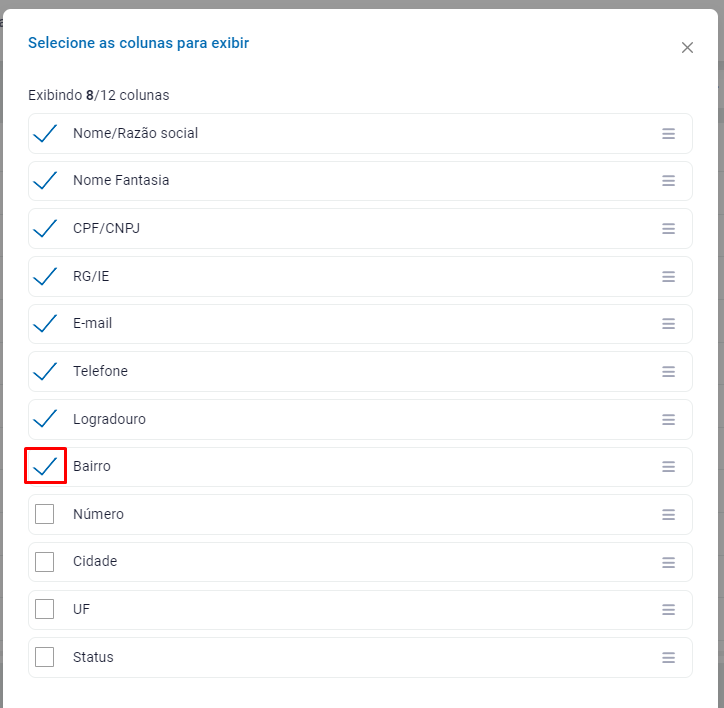Click drag handle icon for Nome/Razão social

[668, 134]
